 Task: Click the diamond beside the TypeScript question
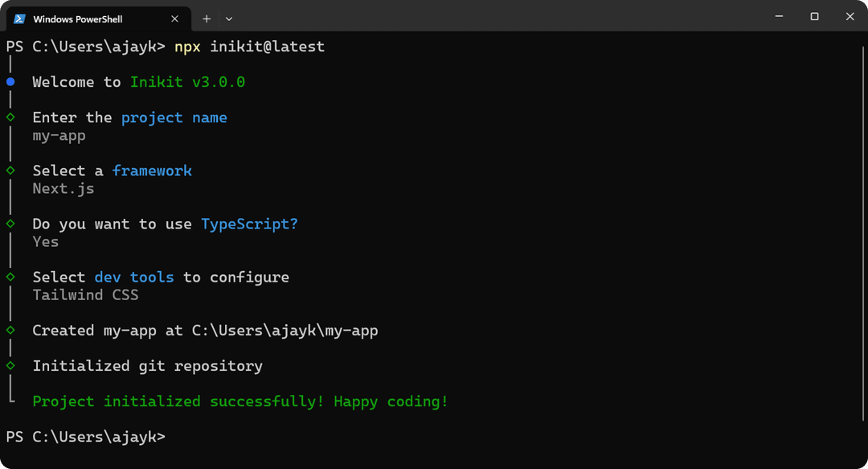click(9, 223)
